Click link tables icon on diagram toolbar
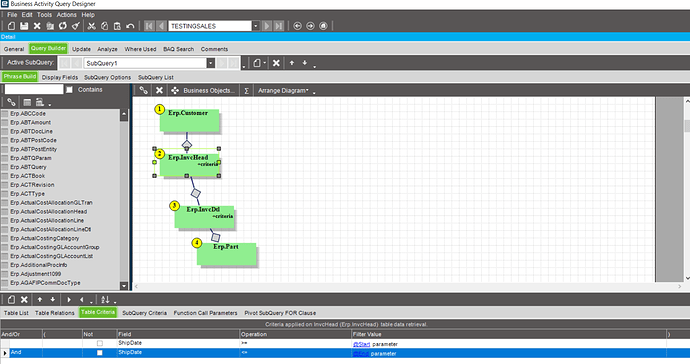Screen dimensions: 690x364 [x=143, y=90]
